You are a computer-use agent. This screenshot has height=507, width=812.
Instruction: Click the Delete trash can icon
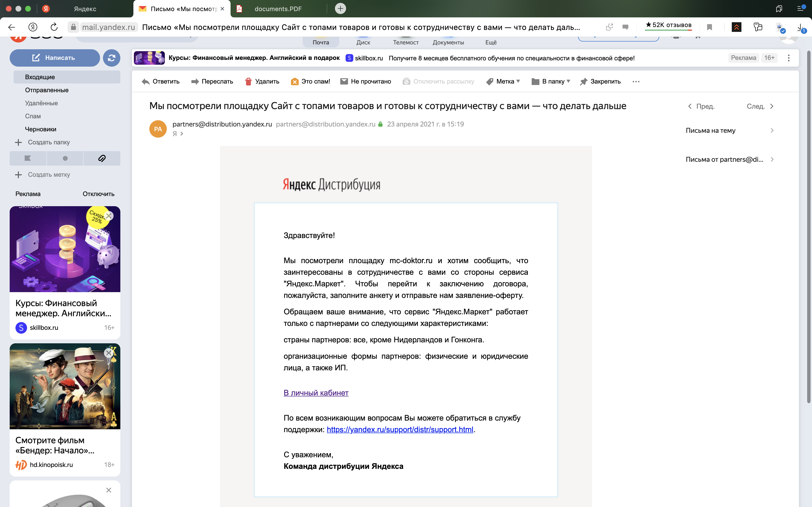tap(248, 82)
